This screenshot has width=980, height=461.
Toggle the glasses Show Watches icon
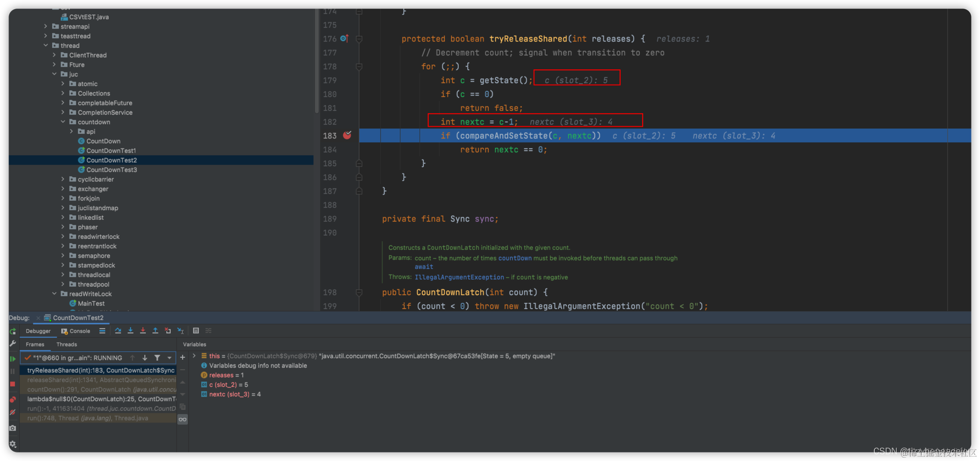coord(183,419)
